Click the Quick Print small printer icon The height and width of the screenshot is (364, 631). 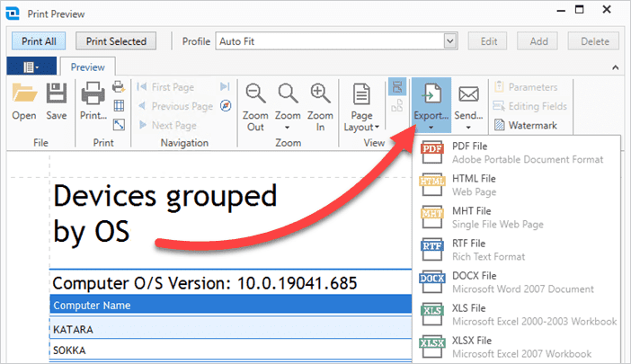coord(119,86)
